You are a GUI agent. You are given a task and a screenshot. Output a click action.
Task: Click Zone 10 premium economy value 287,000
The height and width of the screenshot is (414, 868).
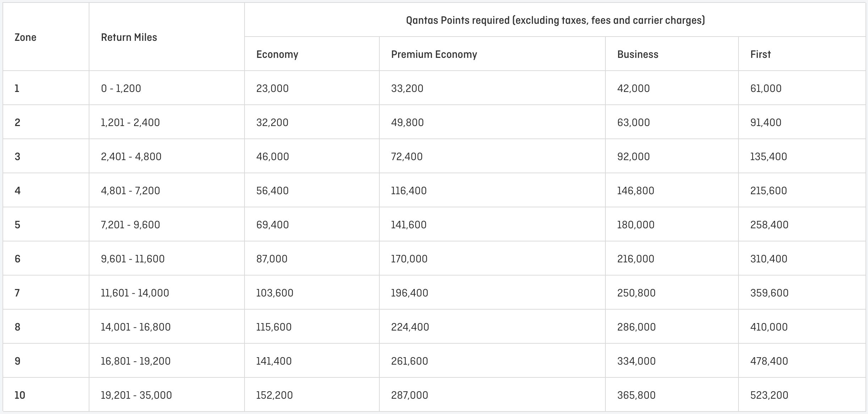point(409,395)
